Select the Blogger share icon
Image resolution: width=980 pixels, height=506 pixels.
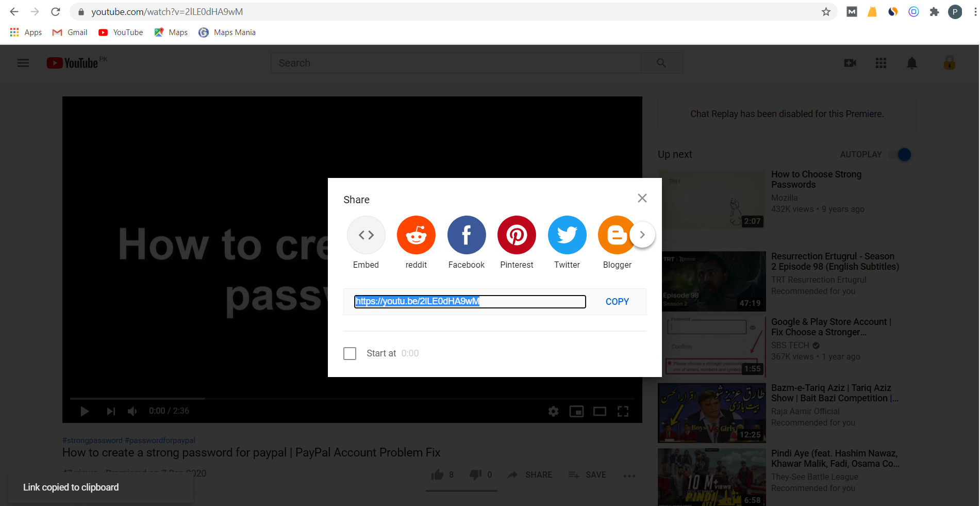[614, 235]
